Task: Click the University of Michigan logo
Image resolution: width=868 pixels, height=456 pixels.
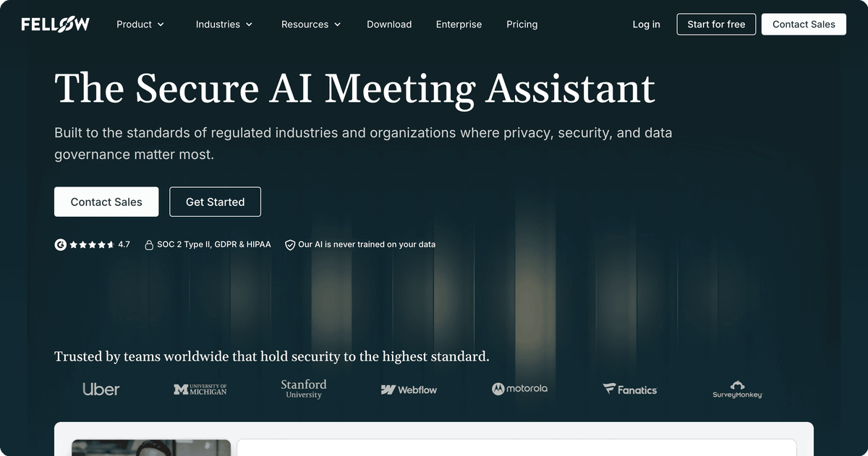Action: click(200, 390)
